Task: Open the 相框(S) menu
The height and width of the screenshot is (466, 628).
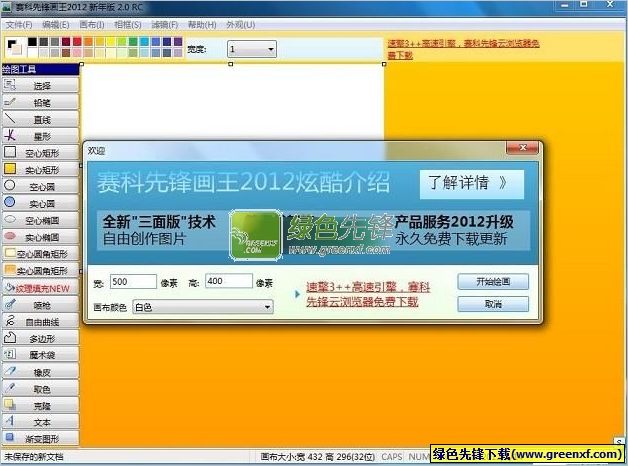Action: pyautogui.click(x=128, y=25)
